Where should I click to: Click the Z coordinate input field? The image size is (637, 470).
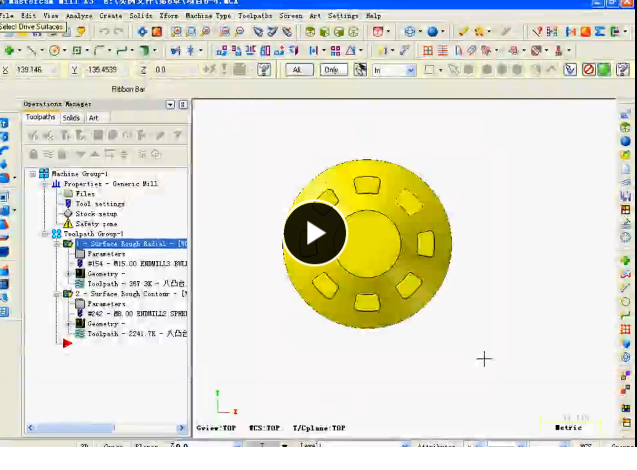click(x=174, y=70)
